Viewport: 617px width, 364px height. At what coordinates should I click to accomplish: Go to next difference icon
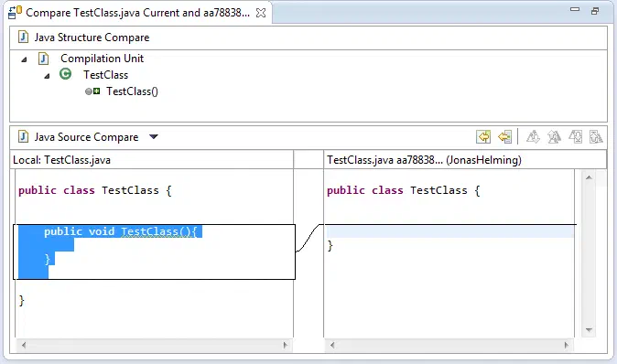point(533,137)
